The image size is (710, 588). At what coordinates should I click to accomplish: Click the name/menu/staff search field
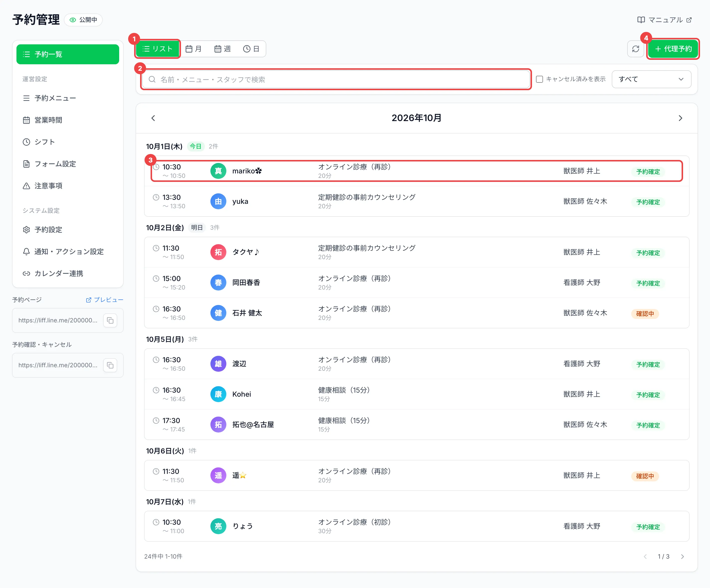(336, 79)
